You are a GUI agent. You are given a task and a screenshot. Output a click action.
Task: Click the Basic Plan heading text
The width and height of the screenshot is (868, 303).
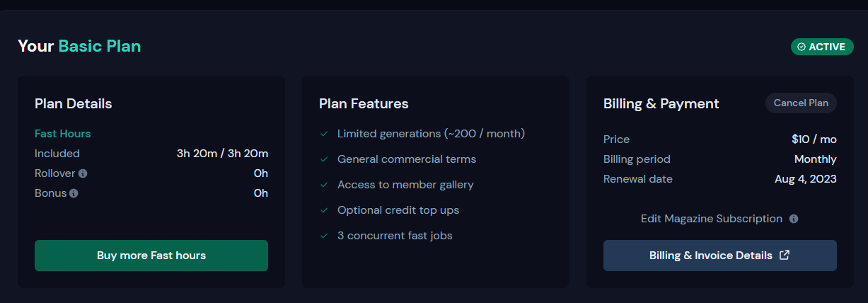[x=100, y=47]
